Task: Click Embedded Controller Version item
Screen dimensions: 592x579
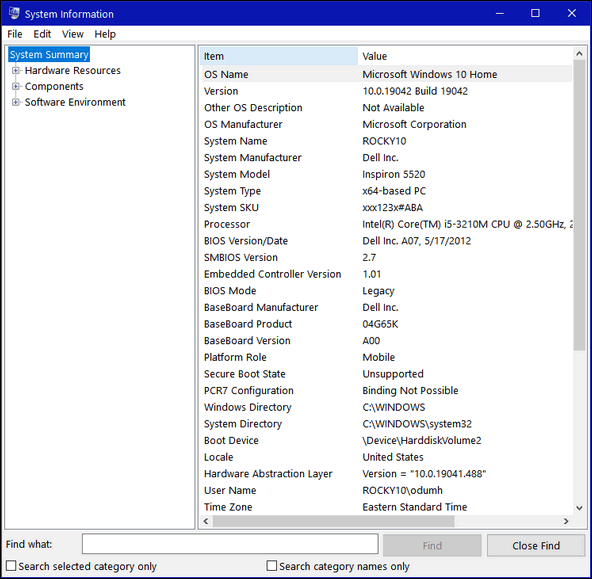Action: [272, 274]
